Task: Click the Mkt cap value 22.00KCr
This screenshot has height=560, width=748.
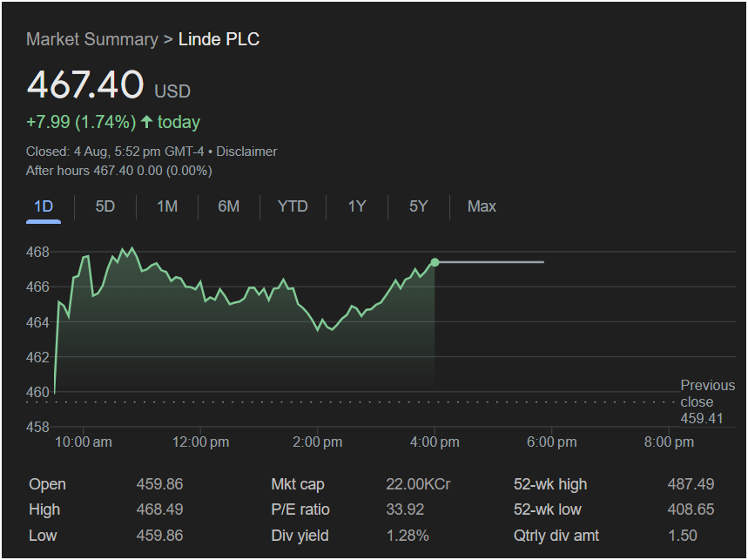Action: [418, 484]
